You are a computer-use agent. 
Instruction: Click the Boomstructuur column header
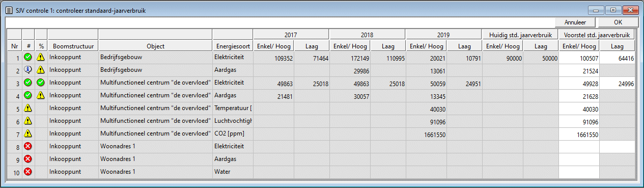73,46
